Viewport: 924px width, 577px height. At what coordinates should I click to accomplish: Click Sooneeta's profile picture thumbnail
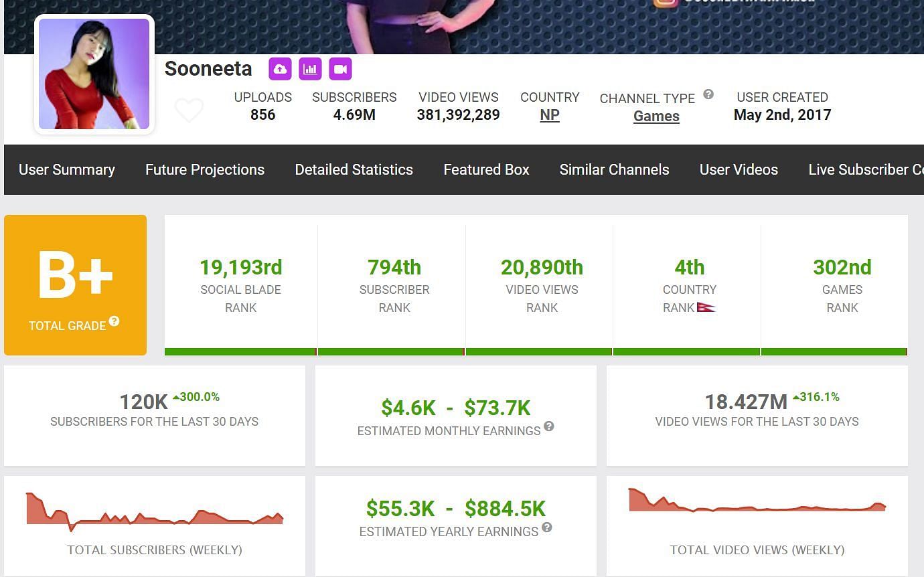pos(94,74)
